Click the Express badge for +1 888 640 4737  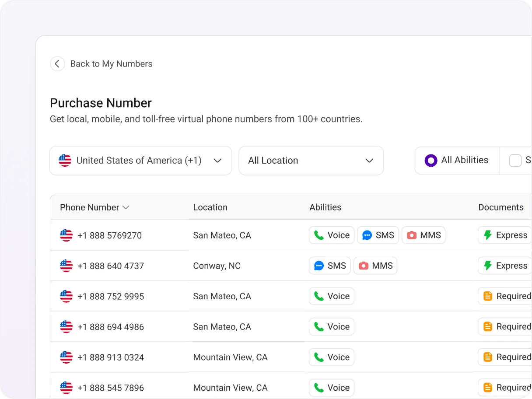[505, 266]
